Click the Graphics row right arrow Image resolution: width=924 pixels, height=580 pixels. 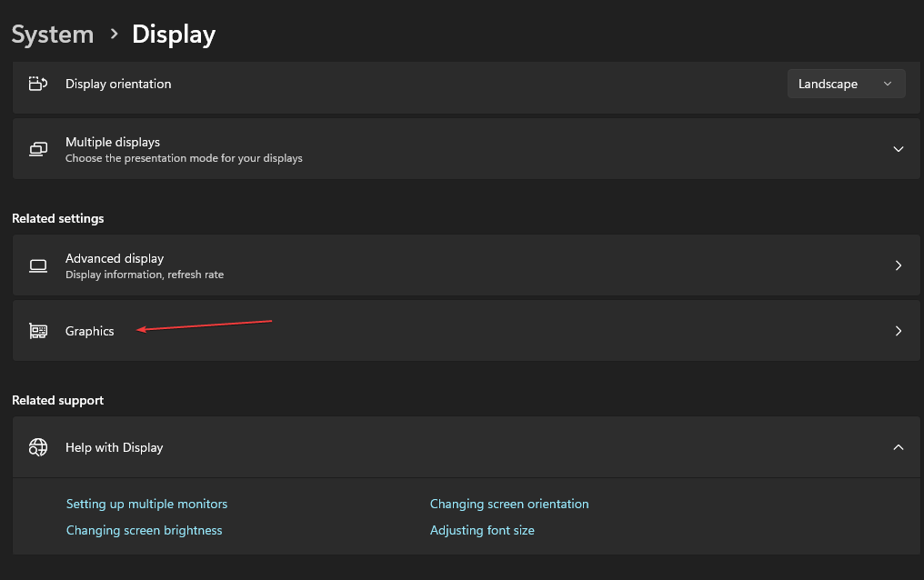(898, 331)
